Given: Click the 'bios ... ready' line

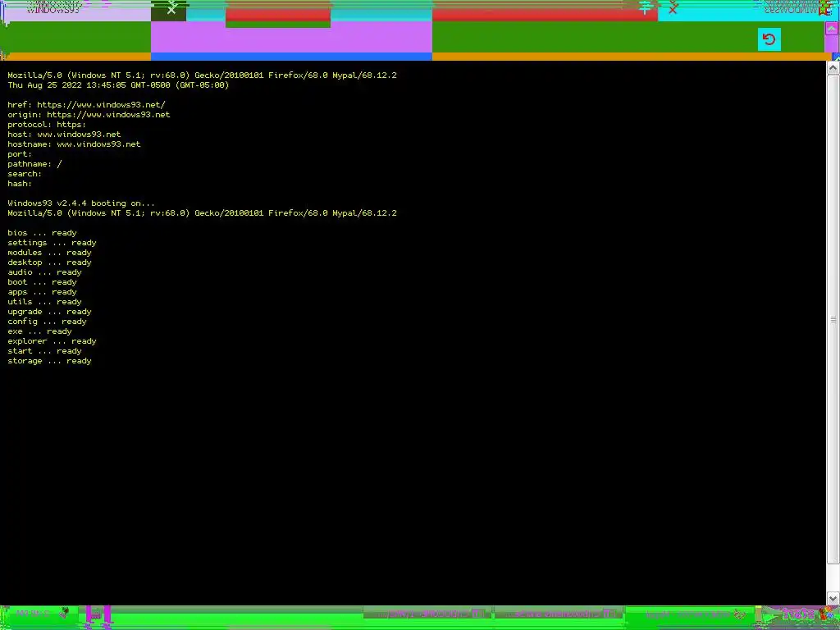Looking at the screenshot, I should (x=42, y=233).
